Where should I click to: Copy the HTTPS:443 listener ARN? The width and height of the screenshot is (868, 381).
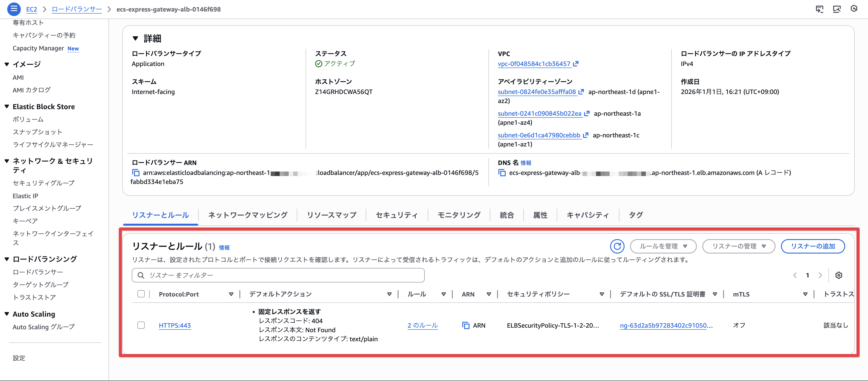pos(466,325)
